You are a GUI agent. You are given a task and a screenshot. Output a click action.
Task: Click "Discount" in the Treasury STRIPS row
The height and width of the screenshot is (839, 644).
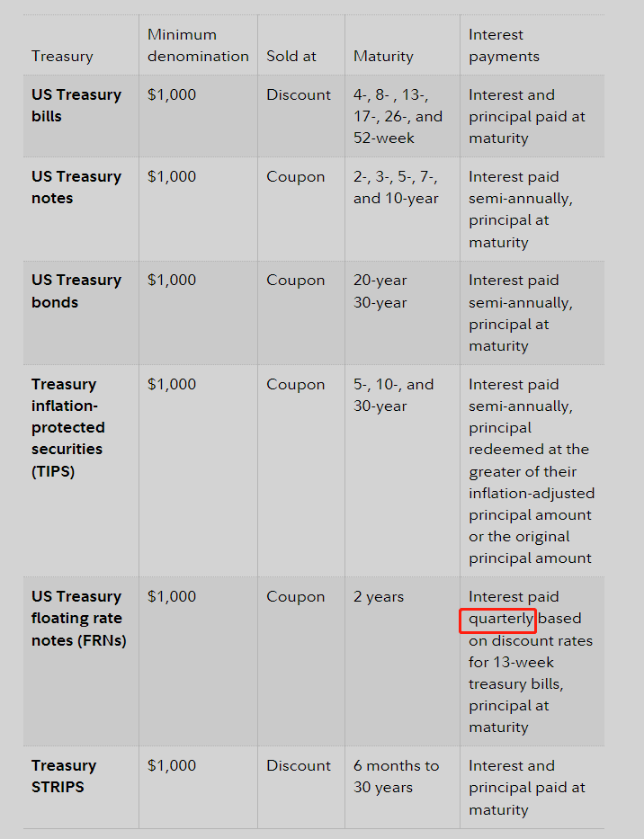tap(299, 765)
